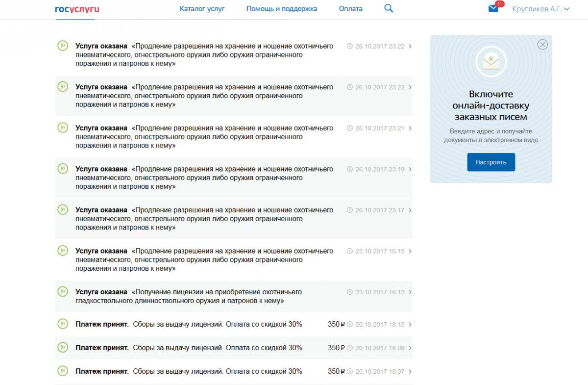The height and width of the screenshot is (385, 588).
Task: Click the Настроить button
Action: (x=491, y=162)
